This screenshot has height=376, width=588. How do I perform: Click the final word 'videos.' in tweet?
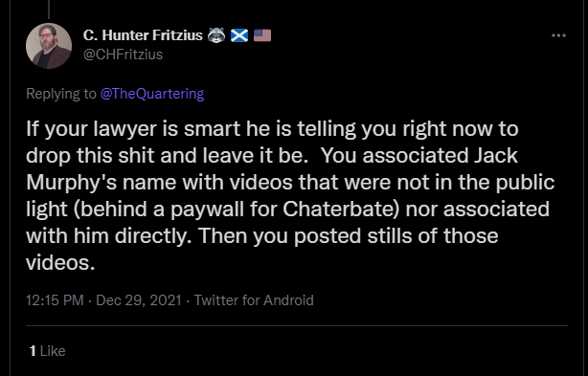(60, 262)
